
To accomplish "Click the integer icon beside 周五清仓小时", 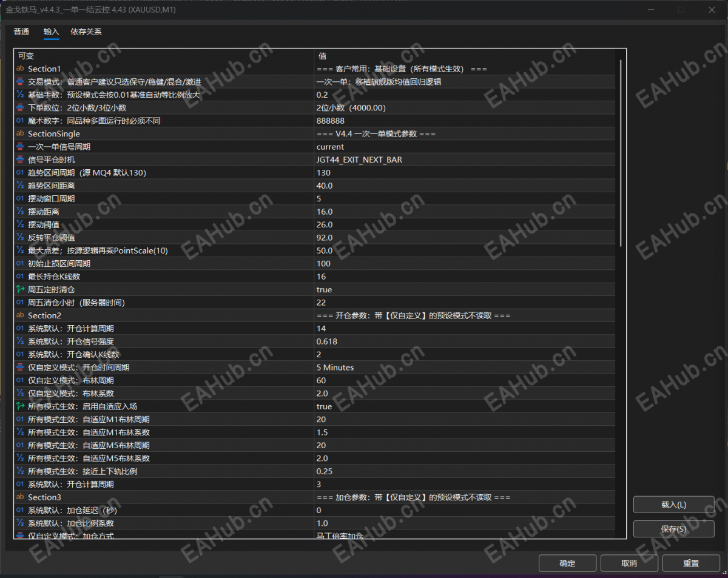I will [20, 303].
